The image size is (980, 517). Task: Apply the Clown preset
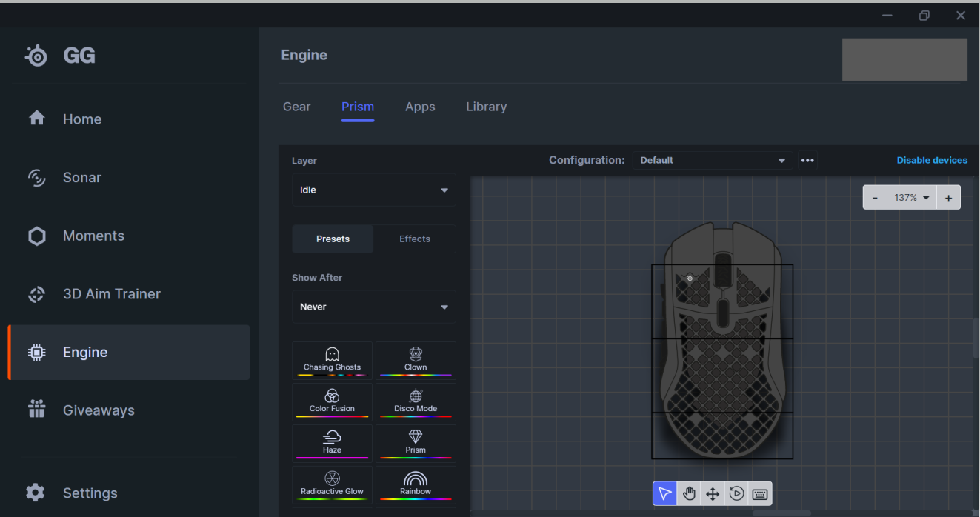416,360
